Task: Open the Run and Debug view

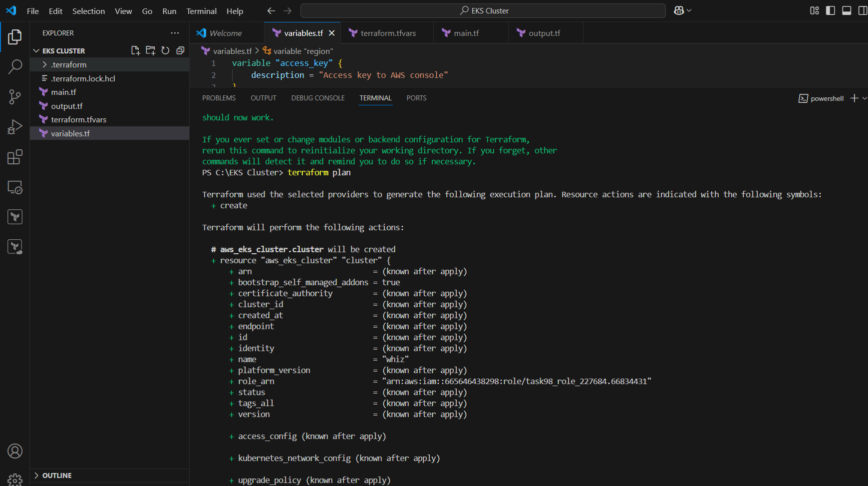Action: pos(15,127)
